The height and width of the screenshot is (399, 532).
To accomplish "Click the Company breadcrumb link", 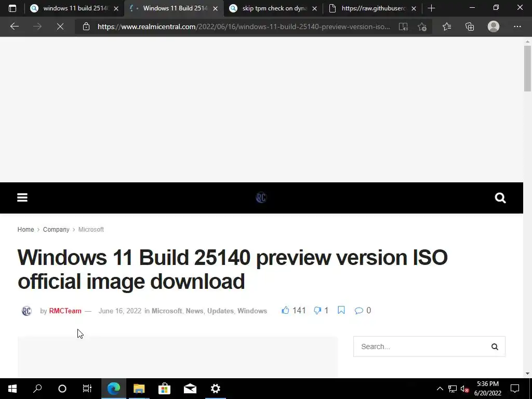I will pos(56,229).
